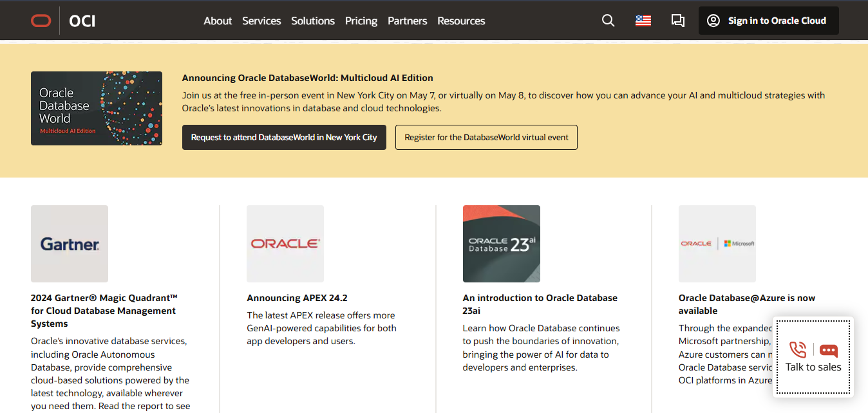Open the Oracle Database World banner image
This screenshot has height=413, width=868.
pyautogui.click(x=97, y=108)
